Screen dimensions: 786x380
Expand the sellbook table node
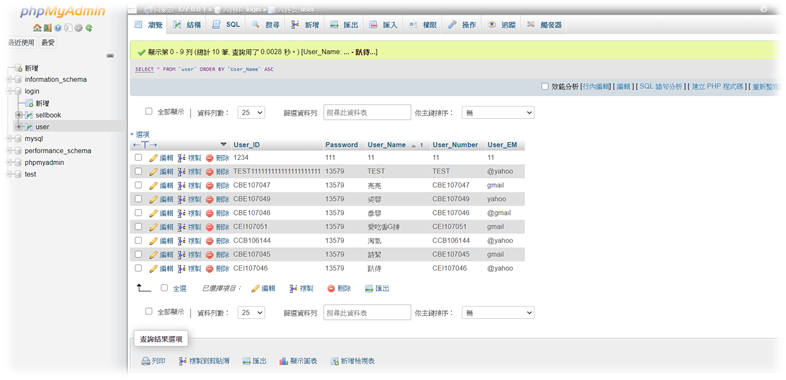(x=19, y=115)
